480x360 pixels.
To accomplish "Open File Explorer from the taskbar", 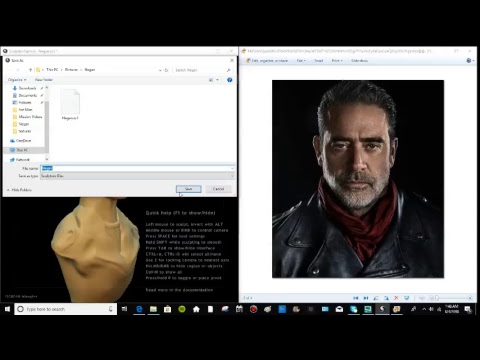I will pos(153,309).
